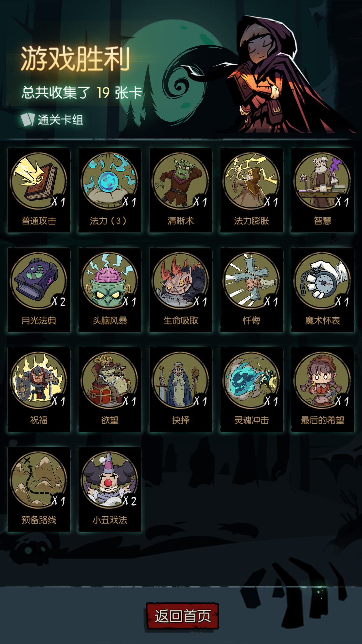Open the 抉择 old sage card

pos(181,389)
